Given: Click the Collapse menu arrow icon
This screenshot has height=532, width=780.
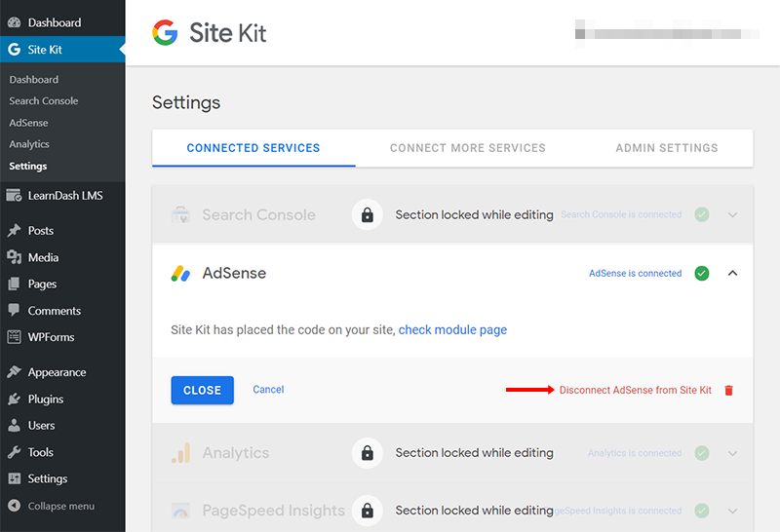Looking at the screenshot, I should [14, 506].
